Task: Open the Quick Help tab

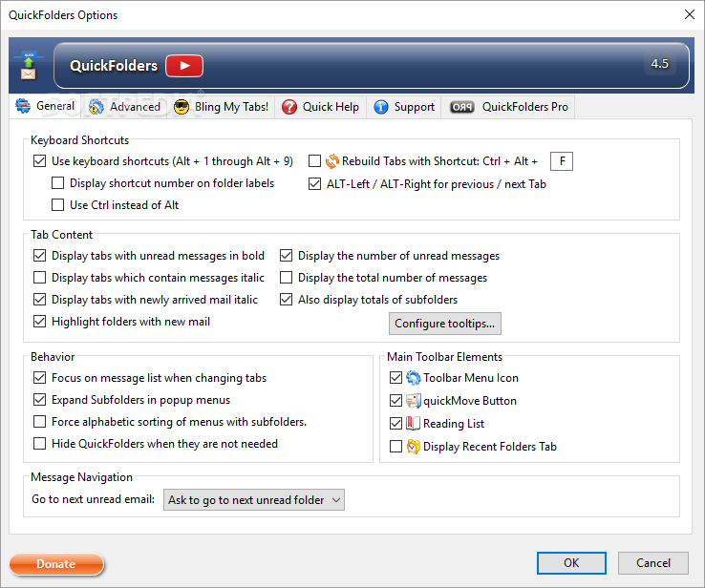Action: (321, 107)
